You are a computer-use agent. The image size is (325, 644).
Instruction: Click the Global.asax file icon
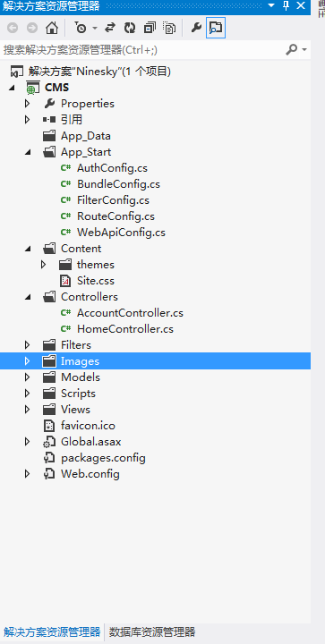coord(49,442)
